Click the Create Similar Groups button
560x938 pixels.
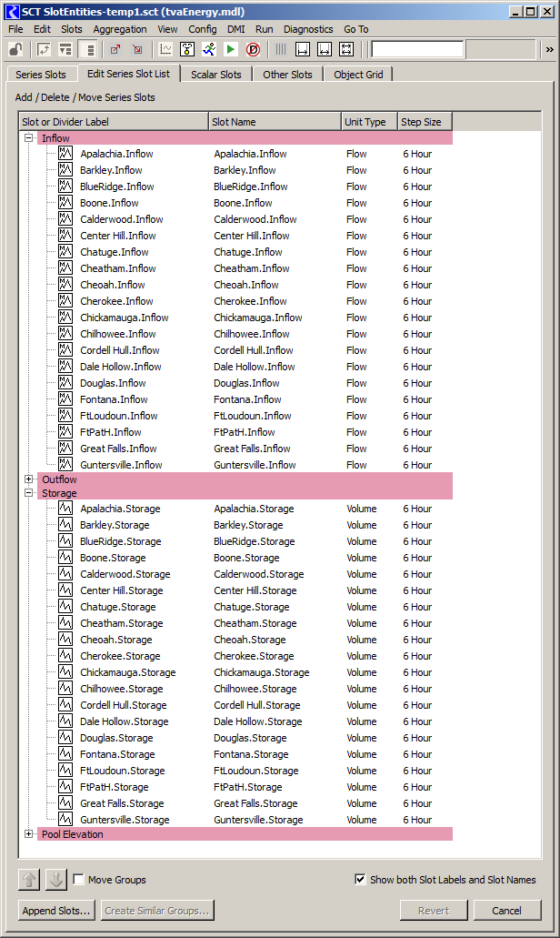157,911
